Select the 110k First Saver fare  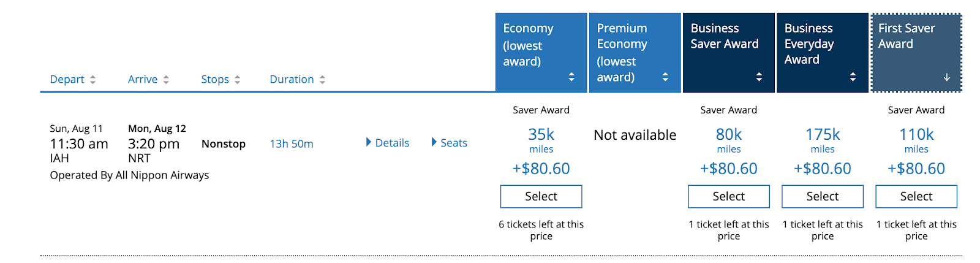(916, 196)
